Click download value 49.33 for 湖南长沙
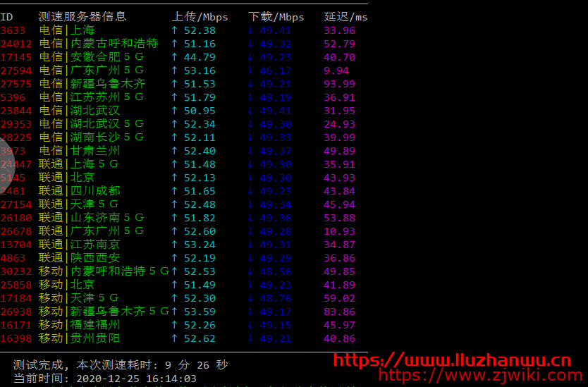 pyautogui.click(x=276, y=137)
